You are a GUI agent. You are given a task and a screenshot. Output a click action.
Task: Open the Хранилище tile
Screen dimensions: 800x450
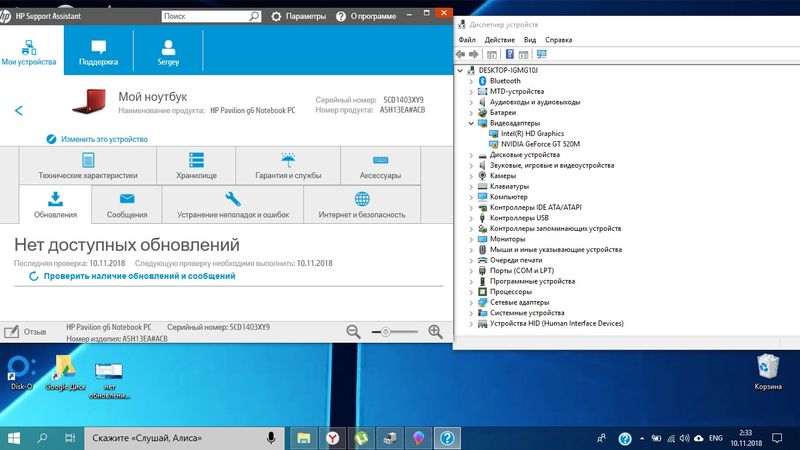[196, 166]
